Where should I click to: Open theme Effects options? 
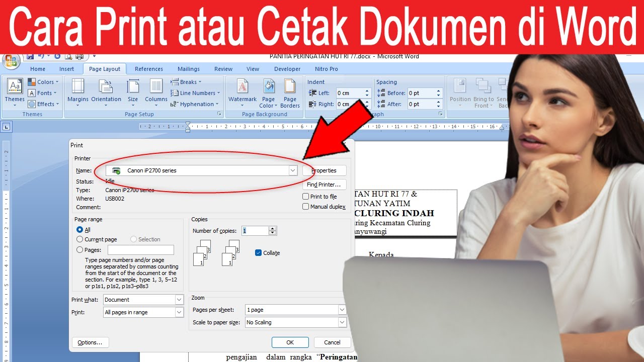[x=43, y=104]
